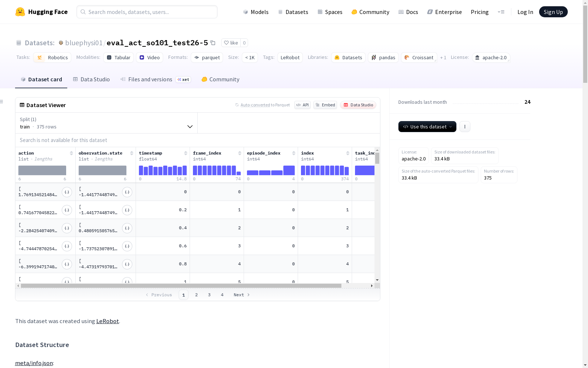Viewport: 588px width, 368px height.
Task: Click the Log In link
Action: tap(525, 12)
